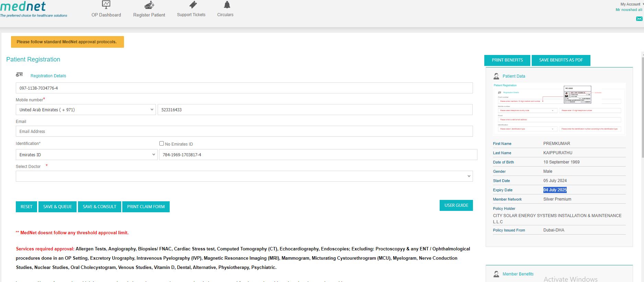Click the Member Benefits person icon
Viewport: 644px width, 282px height.
point(496,274)
